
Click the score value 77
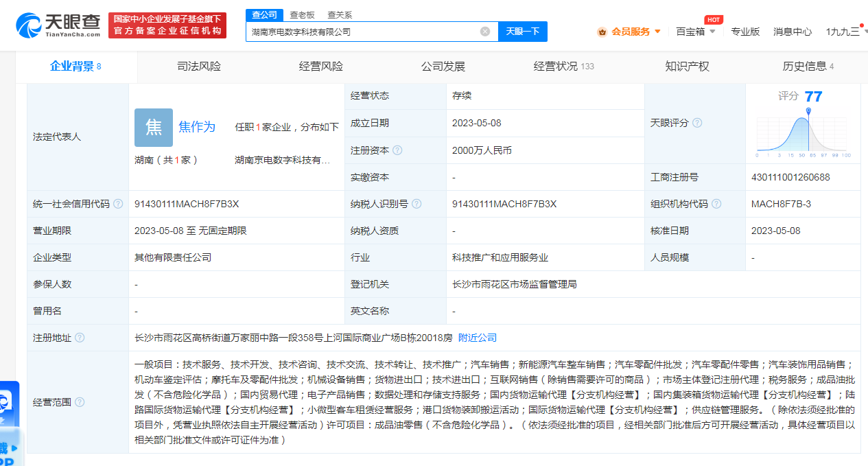[x=814, y=96]
